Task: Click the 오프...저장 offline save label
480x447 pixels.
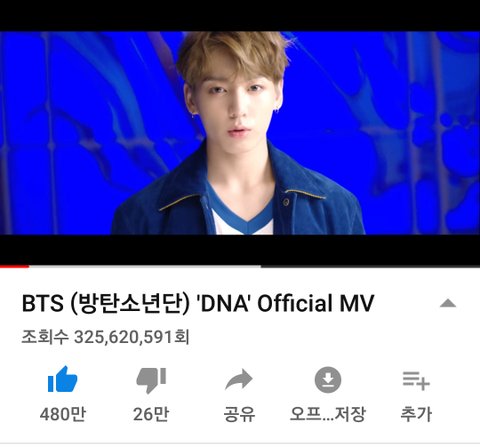Action: (x=328, y=414)
